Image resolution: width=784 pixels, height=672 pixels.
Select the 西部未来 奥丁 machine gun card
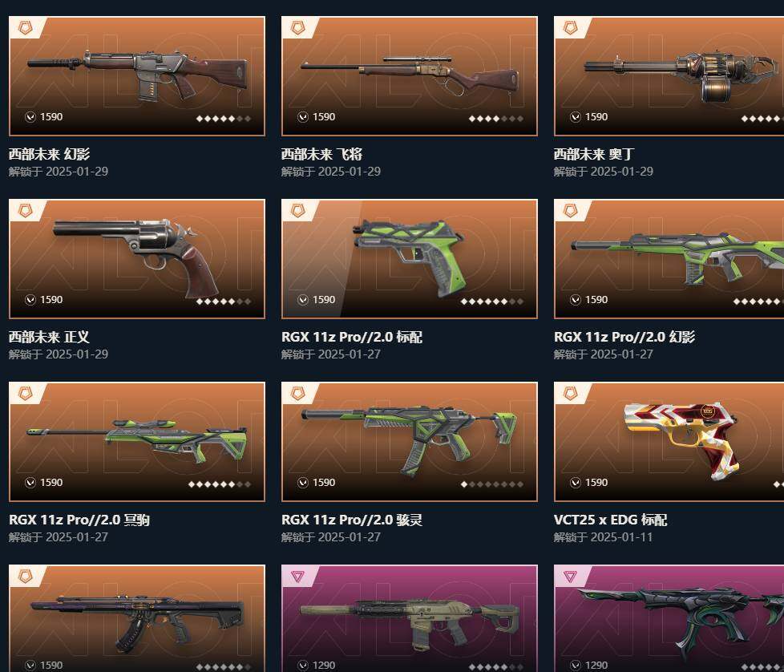point(669,76)
